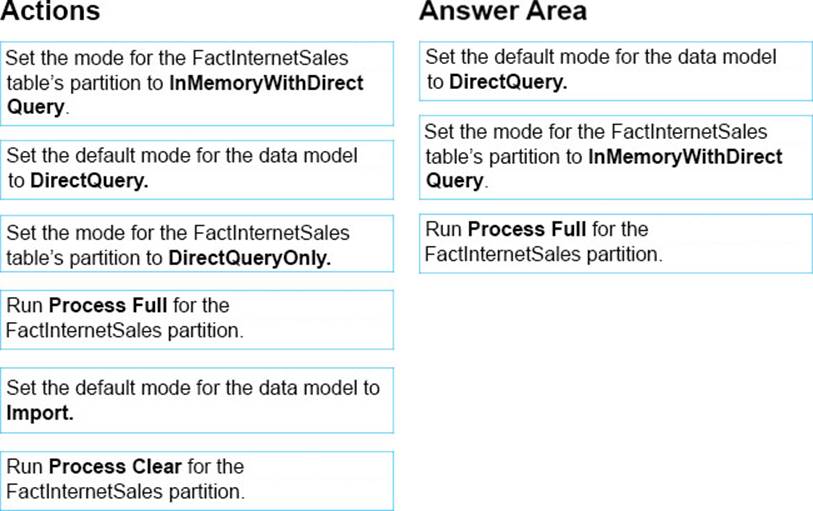The width and height of the screenshot is (813, 511).
Task: Click the bold 'Import.' text
Action: (x=40, y=413)
